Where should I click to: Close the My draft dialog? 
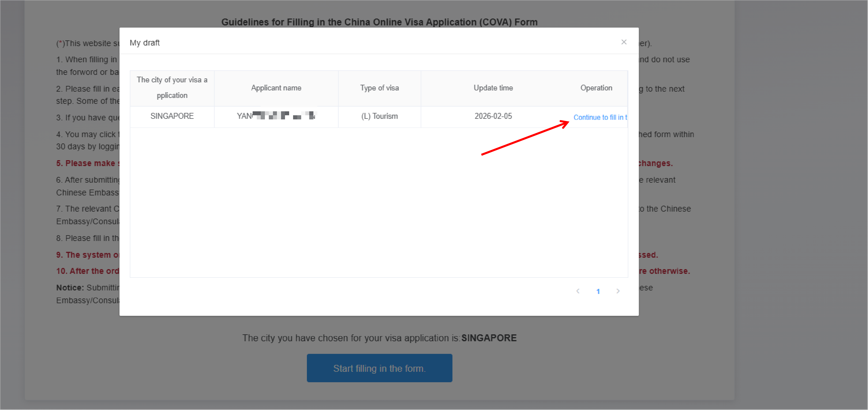click(x=624, y=42)
